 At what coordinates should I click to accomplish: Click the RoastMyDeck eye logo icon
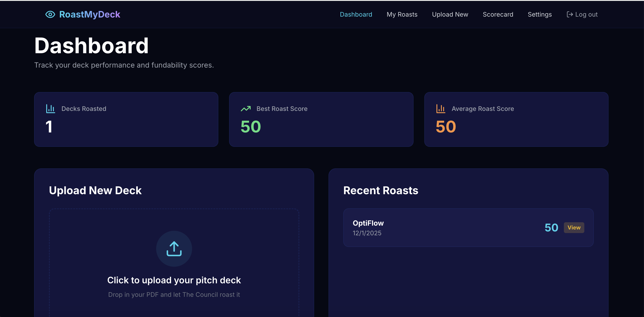(50, 15)
